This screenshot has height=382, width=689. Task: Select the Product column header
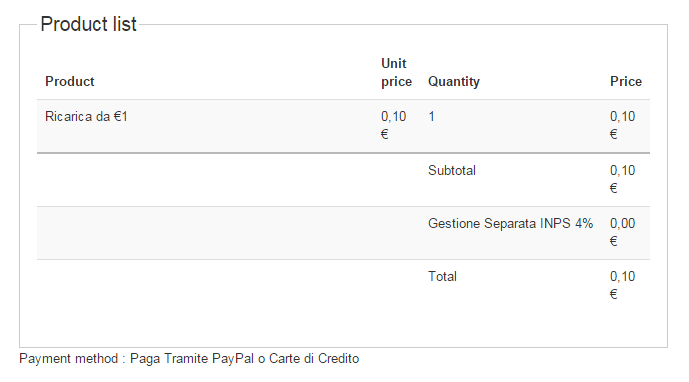(69, 81)
